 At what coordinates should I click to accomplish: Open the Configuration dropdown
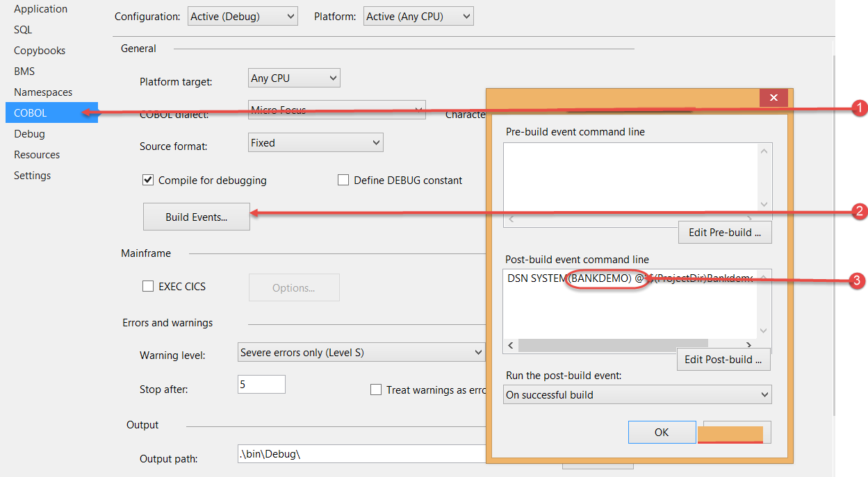(243, 17)
